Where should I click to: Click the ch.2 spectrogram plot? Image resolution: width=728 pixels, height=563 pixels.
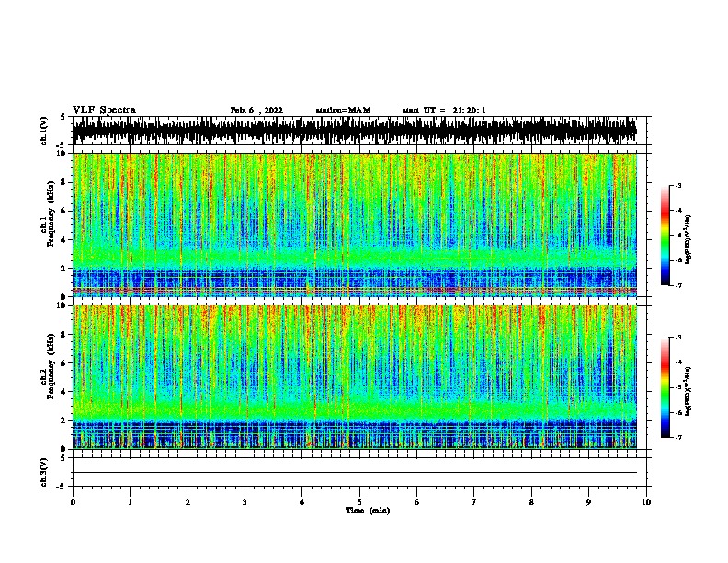click(x=355, y=377)
